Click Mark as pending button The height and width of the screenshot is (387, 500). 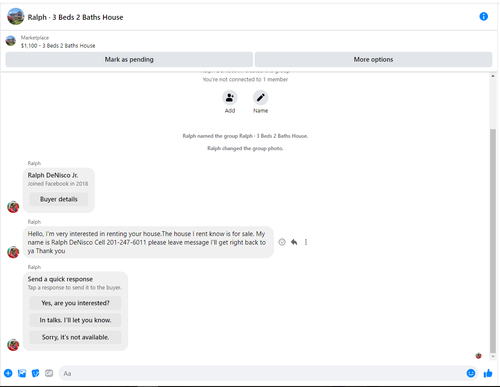tap(129, 60)
